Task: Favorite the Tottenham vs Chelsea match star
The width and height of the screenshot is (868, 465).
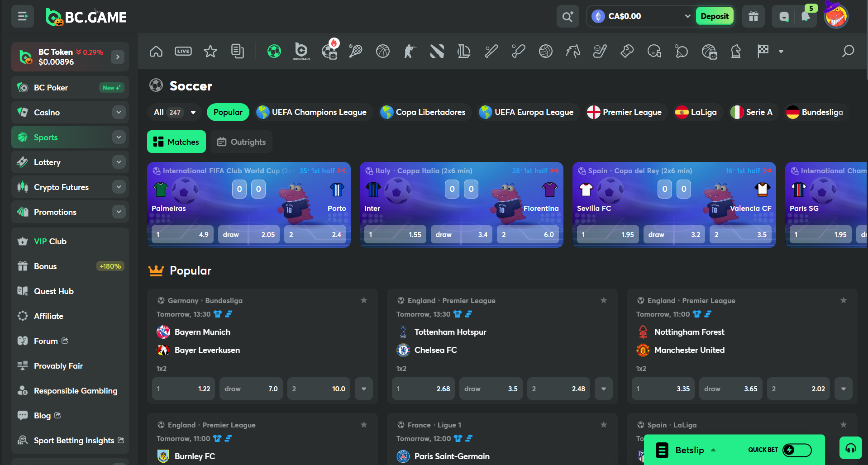Action: click(603, 300)
